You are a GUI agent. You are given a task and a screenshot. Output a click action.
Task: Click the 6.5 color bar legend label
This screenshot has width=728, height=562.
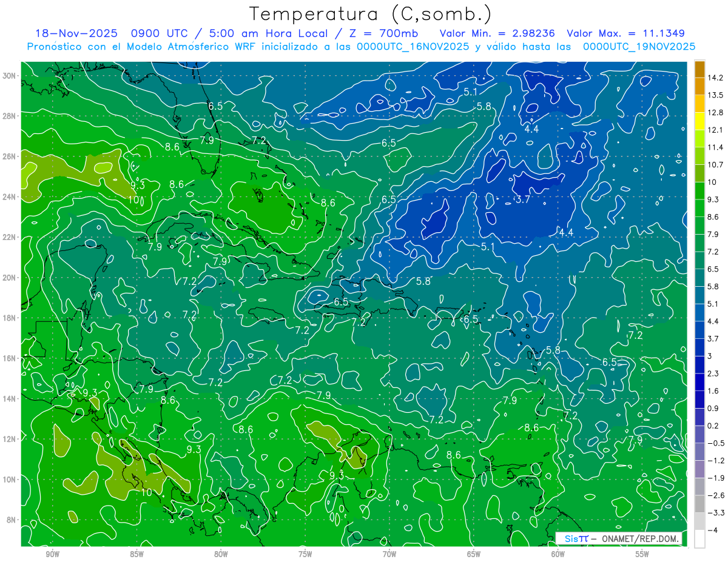point(714,269)
